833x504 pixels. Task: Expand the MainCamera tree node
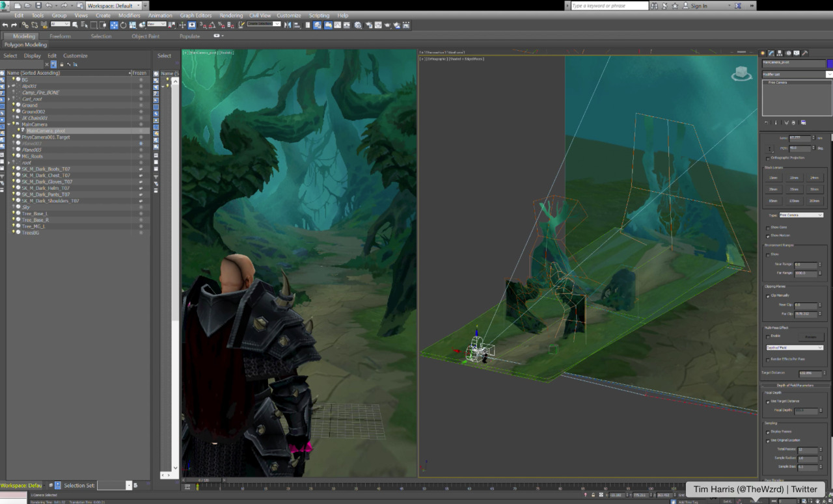[x=8, y=124]
